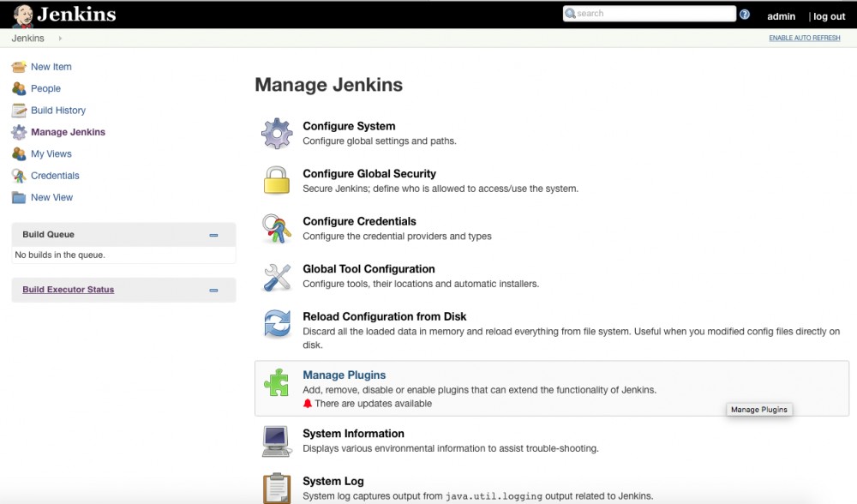Enable auto refresh

coord(803,38)
